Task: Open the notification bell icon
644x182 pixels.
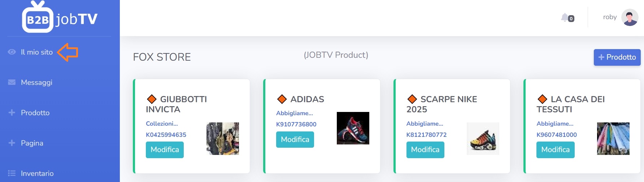Action: 565,17
